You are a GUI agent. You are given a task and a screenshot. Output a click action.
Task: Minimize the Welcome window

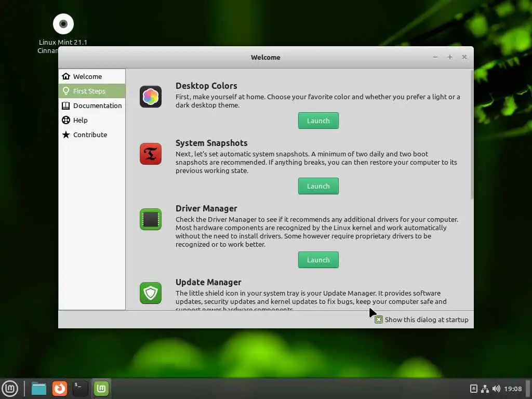pyautogui.click(x=435, y=57)
